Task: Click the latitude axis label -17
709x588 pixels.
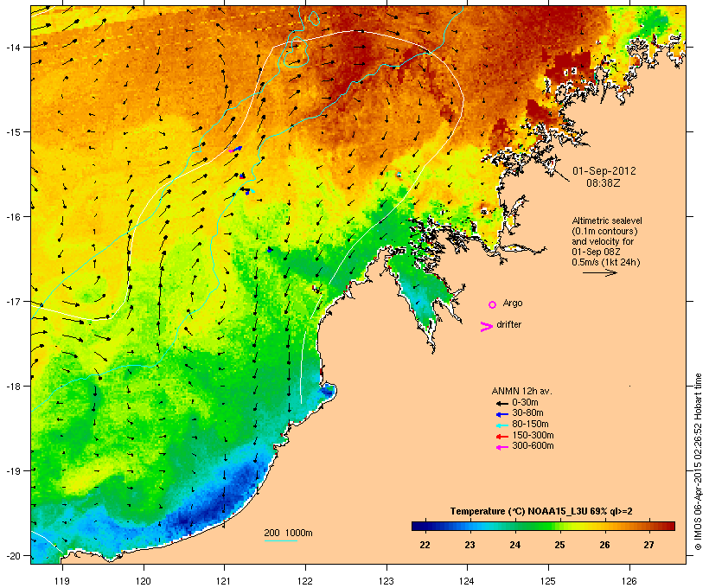Action: coord(12,301)
